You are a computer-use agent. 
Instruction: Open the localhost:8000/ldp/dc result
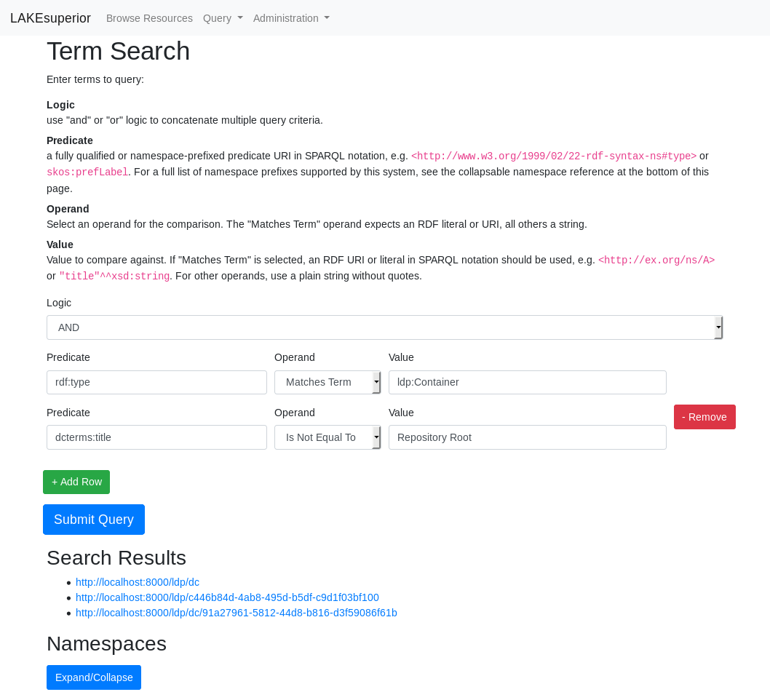(x=138, y=582)
